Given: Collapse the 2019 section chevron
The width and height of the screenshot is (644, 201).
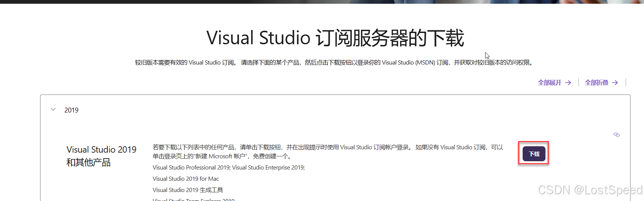Looking at the screenshot, I should tap(53, 109).
